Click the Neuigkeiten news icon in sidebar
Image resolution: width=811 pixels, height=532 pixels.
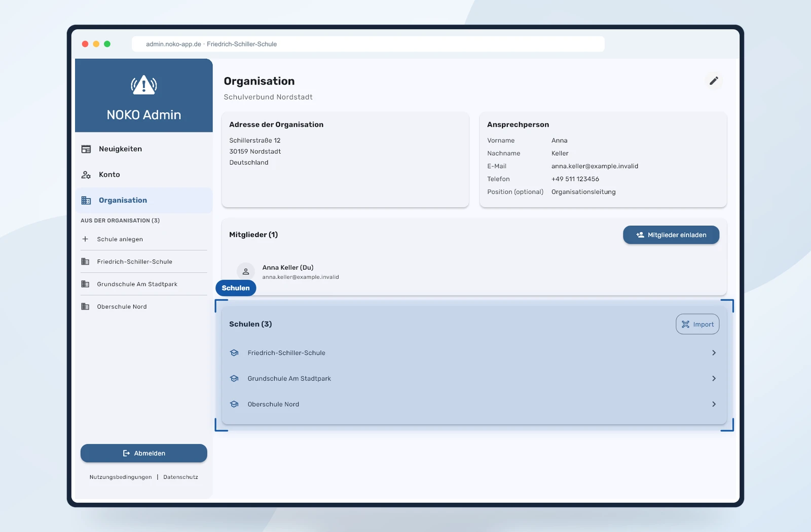click(x=86, y=149)
